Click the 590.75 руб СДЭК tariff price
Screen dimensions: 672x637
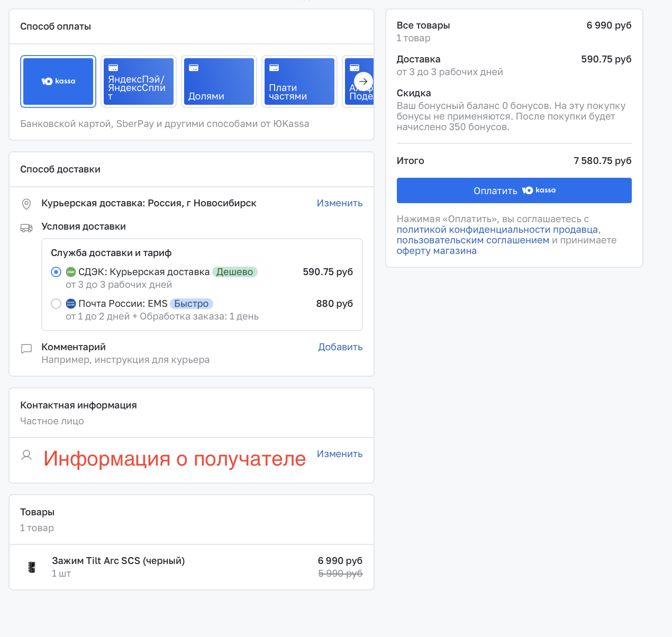tap(328, 272)
